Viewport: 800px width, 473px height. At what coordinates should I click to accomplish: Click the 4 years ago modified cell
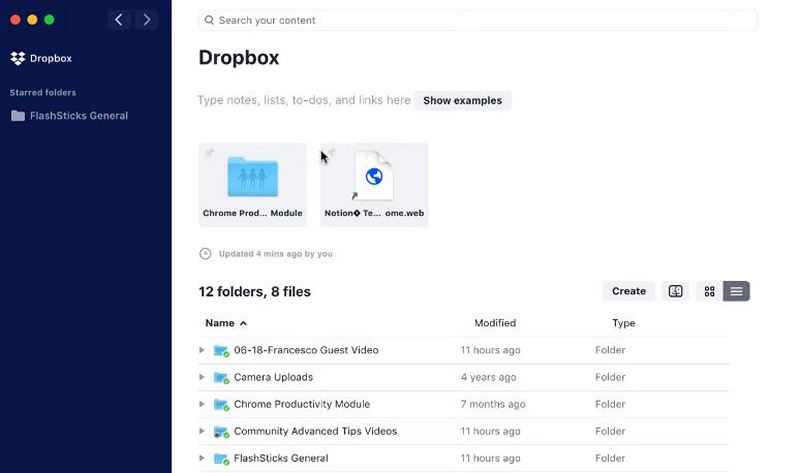pyautogui.click(x=488, y=377)
